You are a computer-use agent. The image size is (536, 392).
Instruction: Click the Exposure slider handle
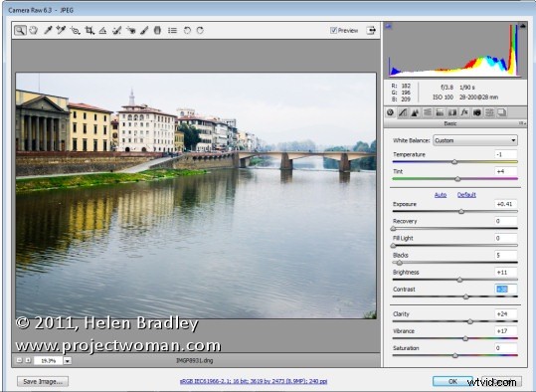pos(461,211)
